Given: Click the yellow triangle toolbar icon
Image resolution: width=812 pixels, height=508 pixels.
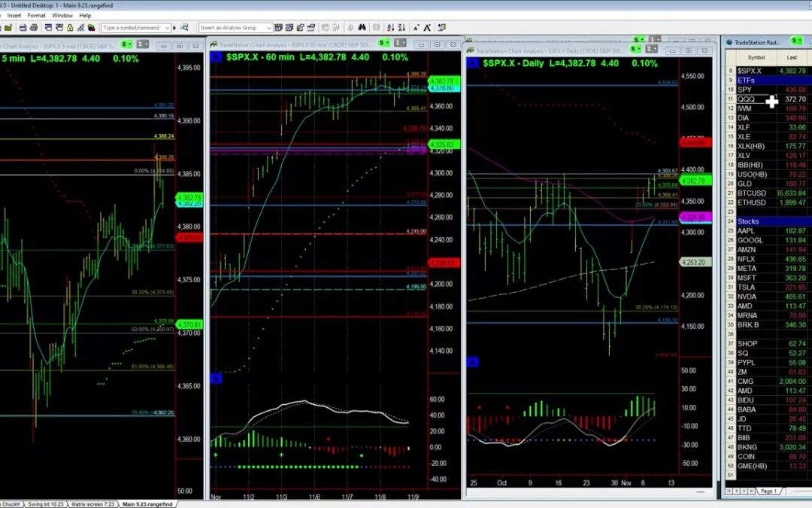Looking at the screenshot, I should 70,28.
